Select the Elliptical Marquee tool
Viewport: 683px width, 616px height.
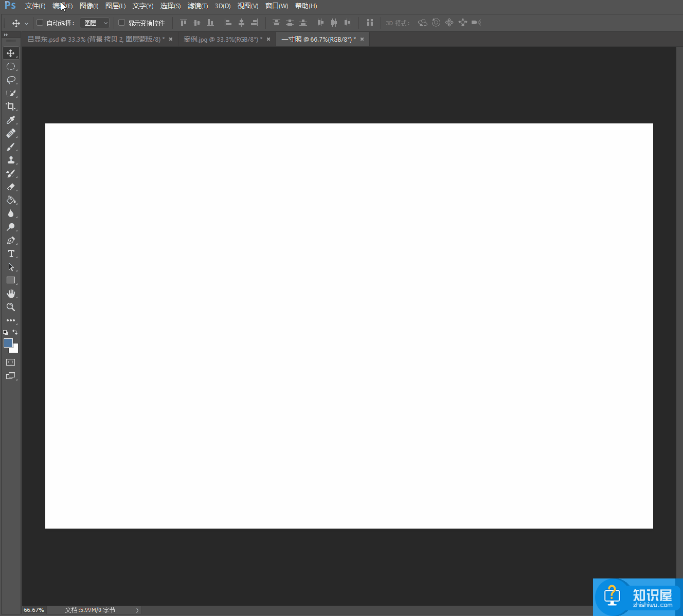[11, 66]
